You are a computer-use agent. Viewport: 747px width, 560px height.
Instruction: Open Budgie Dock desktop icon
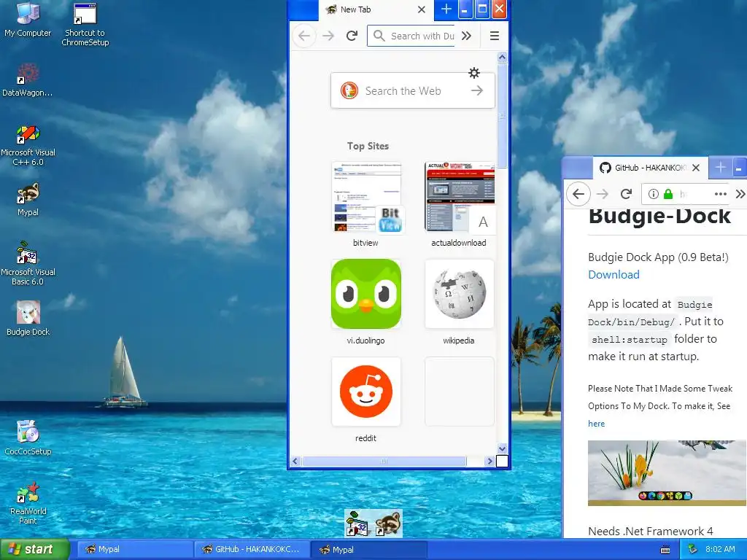[28, 318]
